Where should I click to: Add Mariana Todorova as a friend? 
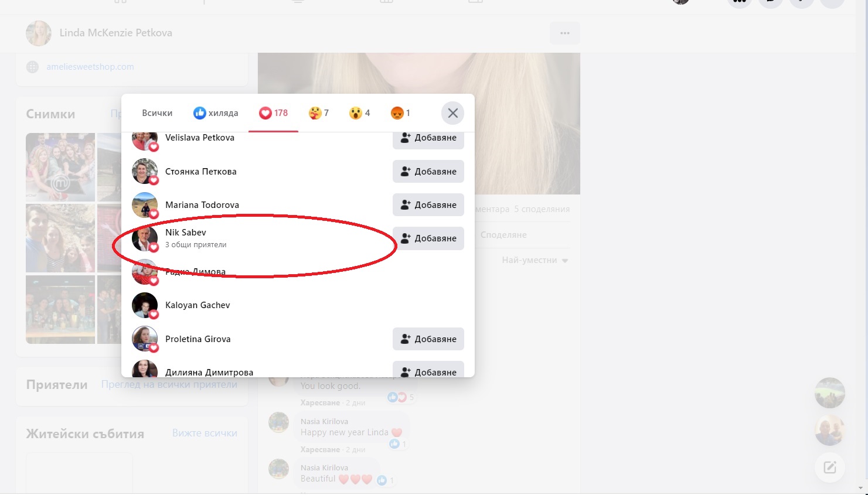[428, 205]
